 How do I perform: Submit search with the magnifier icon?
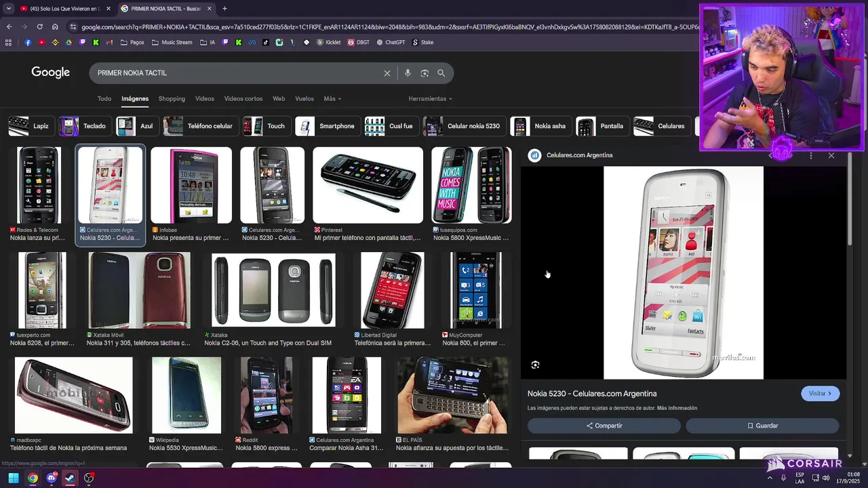(441, 73)
